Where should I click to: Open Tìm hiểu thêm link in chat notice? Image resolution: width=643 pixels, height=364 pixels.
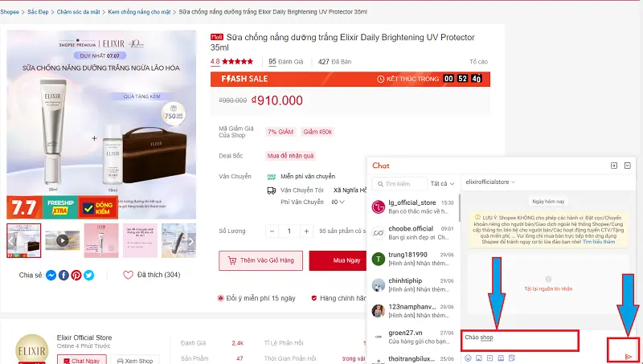(599, 242)
